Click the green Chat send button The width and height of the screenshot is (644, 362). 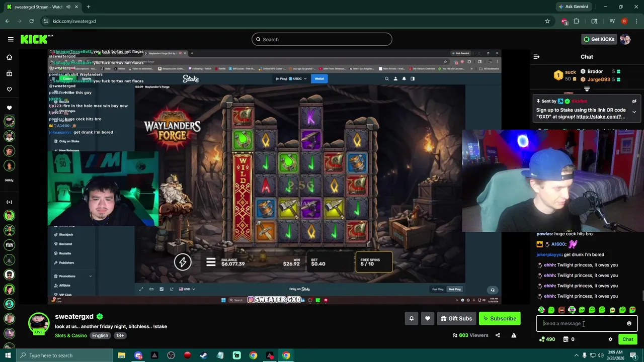(x=627, y=339)
